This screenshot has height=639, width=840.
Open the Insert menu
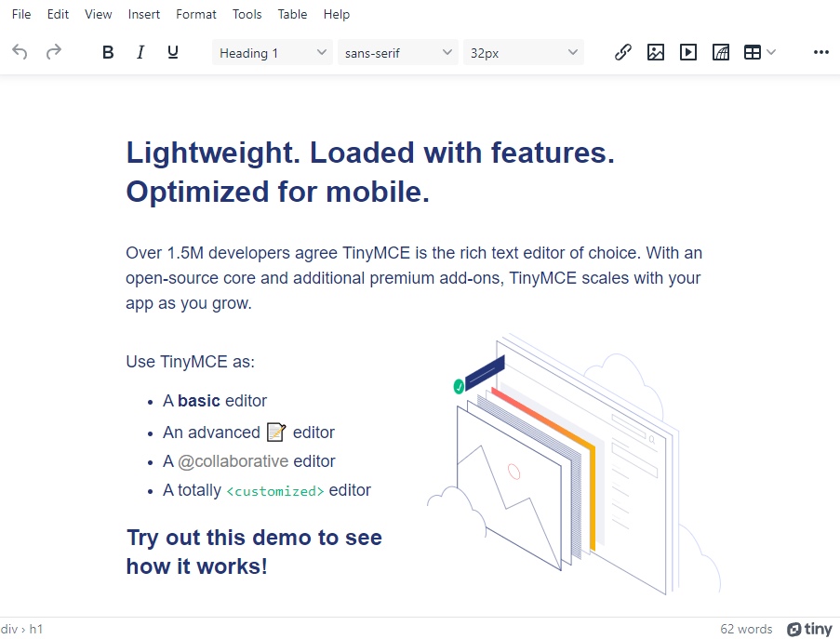click(143, 15)
